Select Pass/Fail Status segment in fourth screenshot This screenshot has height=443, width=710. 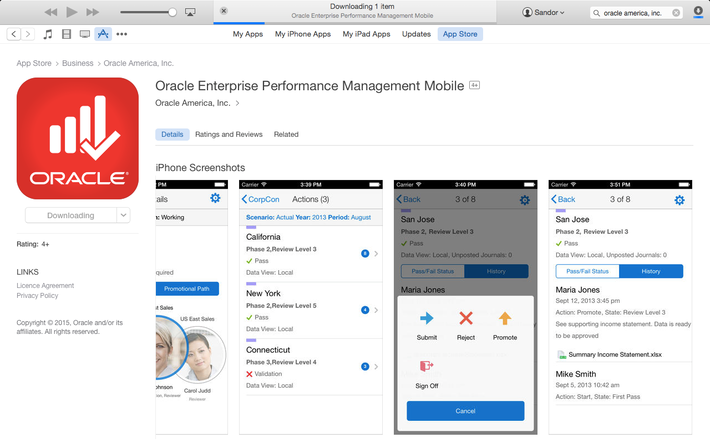[x=587, y=271]
